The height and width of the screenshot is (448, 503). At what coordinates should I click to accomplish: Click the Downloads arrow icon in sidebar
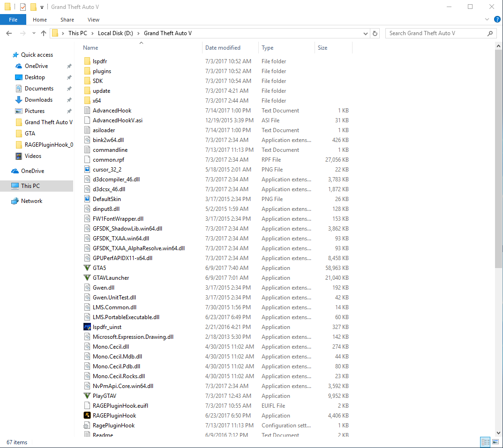point(19,100)
